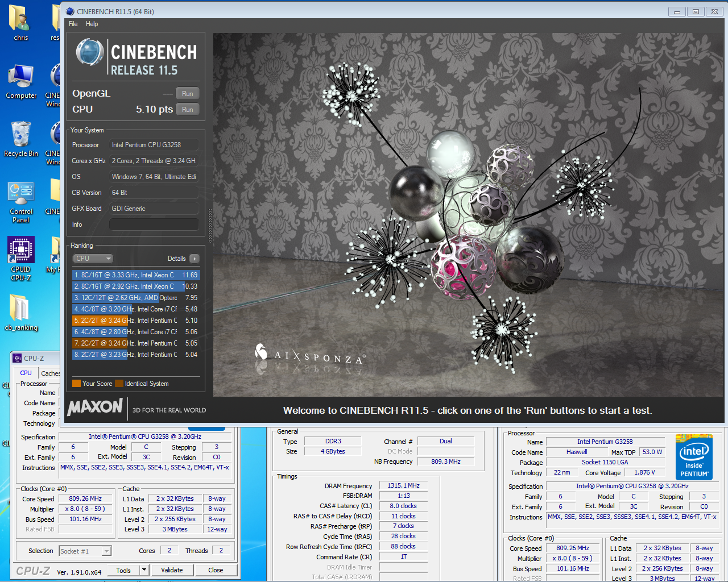This screenshot has height=582, width=728.
Task: Expand ranking Details arrow button
Action: [x=195, y=259]
